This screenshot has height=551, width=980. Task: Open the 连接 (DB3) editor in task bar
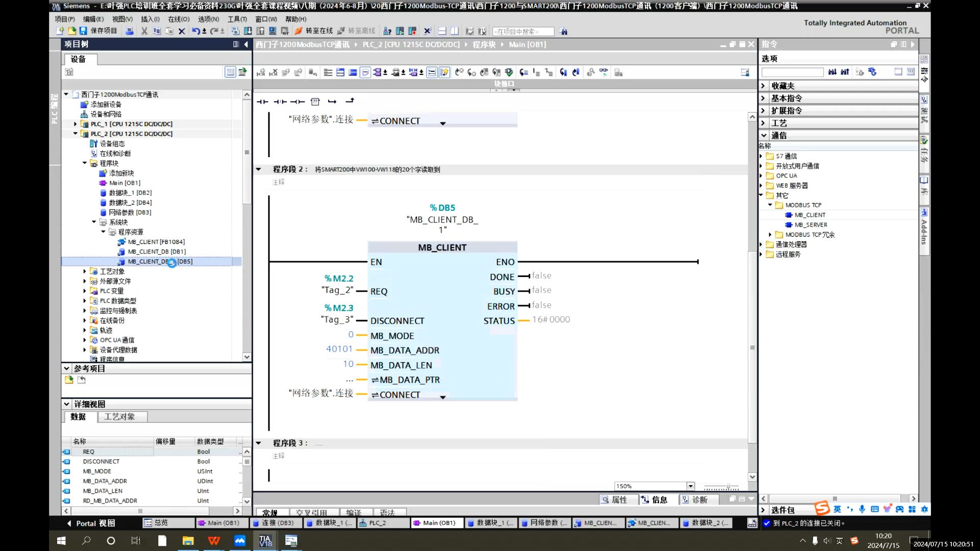coord(277,523)
